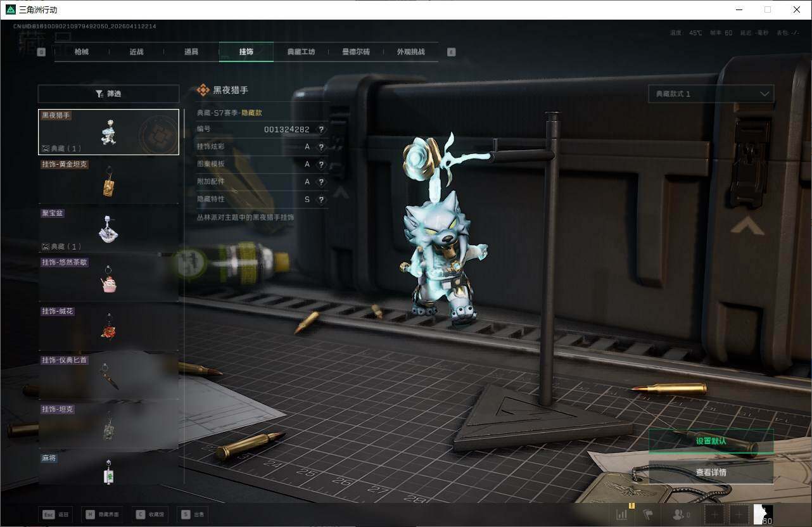This screenshot has width=812, height=527.
Task: Click the active 挂饰 tab
Action: pyautogui.click(x=246, y=52)
